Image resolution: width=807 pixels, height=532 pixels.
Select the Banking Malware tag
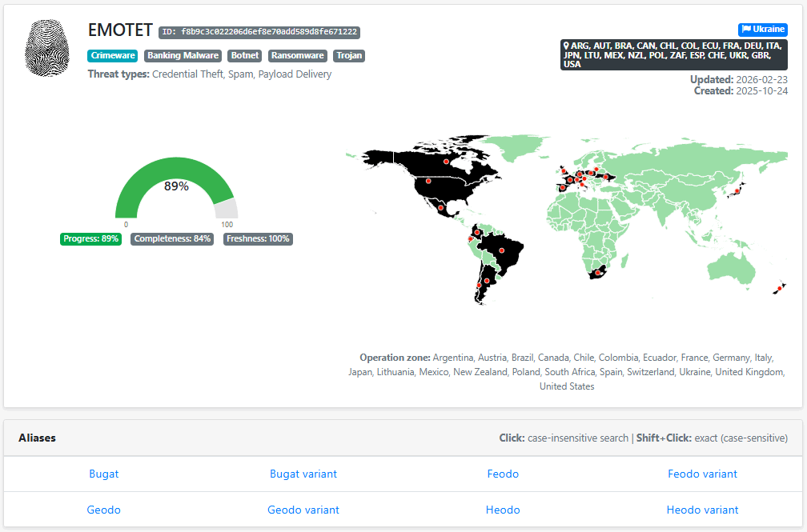[x=183, y=56]
